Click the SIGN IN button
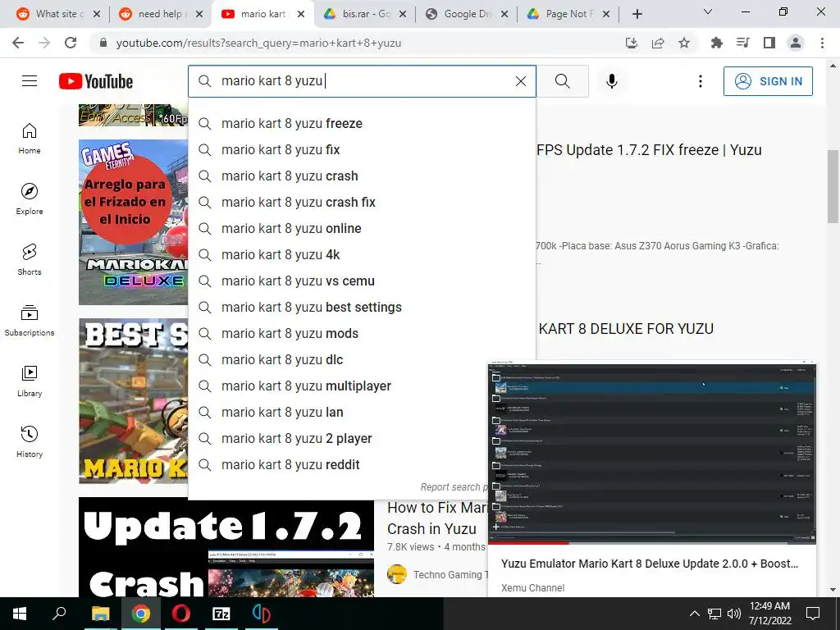 (x=768, y=81)
